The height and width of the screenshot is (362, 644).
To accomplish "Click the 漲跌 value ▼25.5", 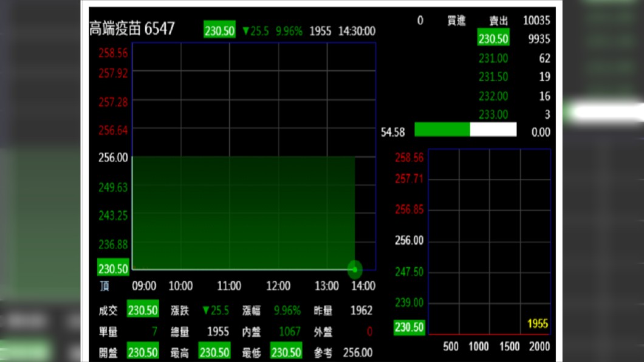I will pyautogui.click(x=216, y=310).
